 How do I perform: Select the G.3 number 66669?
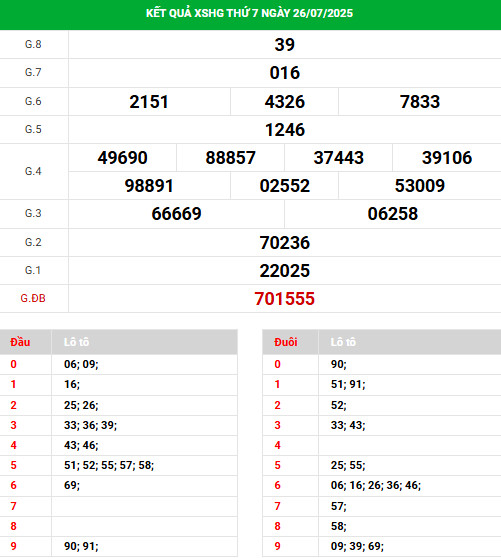pyautogui.click(x=176, y=214)
